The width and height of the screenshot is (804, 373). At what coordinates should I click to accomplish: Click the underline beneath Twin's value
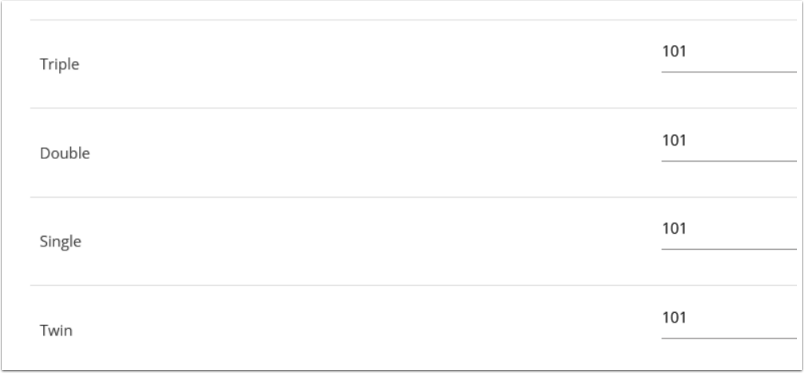(x=729, y=338)
